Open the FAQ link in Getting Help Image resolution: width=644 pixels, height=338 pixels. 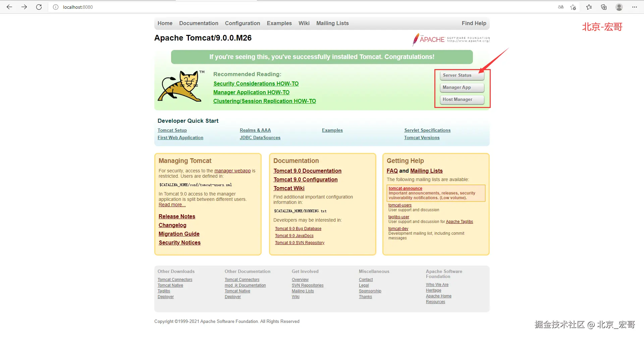tap(392, 171)
